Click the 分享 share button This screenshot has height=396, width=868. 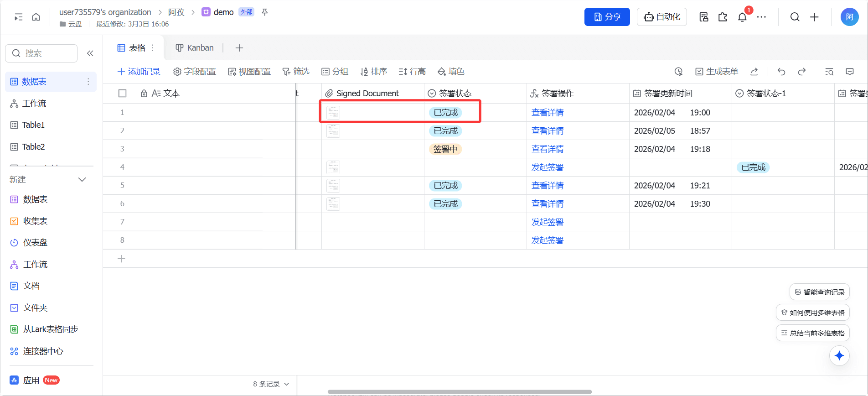click(x=607, y=17)
